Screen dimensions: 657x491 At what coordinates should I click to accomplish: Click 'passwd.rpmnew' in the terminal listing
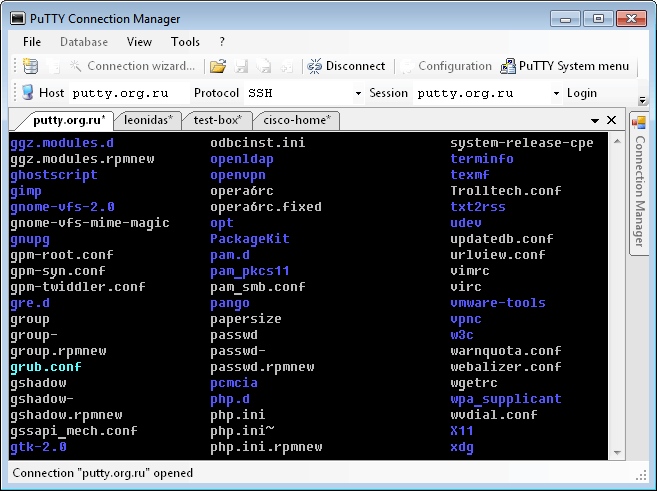click(x=262, y=367)
